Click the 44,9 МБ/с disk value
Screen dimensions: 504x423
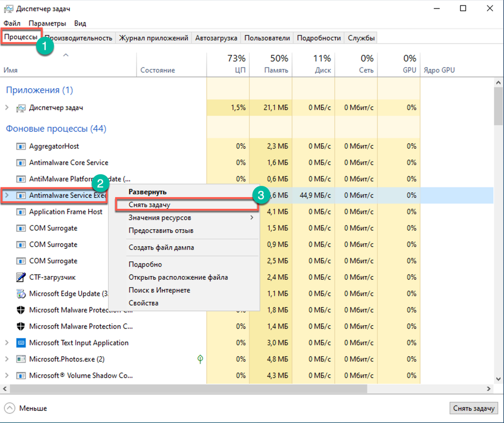pos(315,195)
